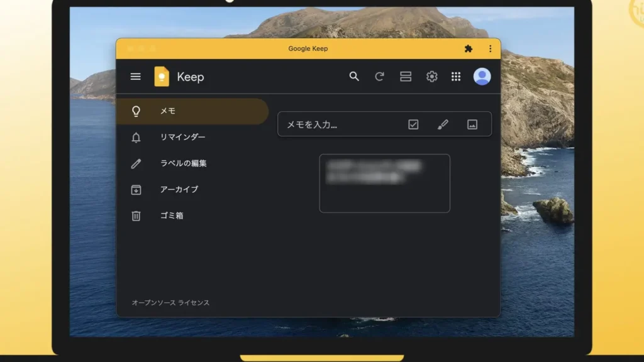The image size is (644, 362).
Task: Create a new drawing note
Action: point(443,124)
